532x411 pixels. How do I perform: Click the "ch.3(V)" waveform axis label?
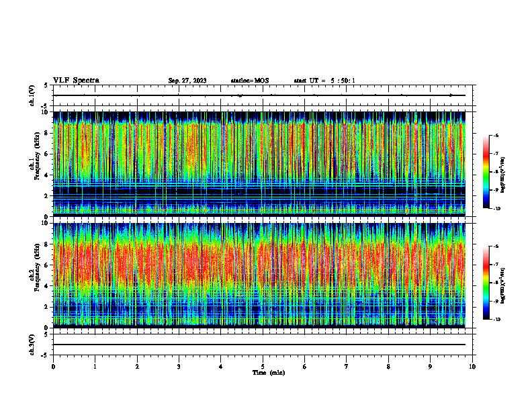32,345
